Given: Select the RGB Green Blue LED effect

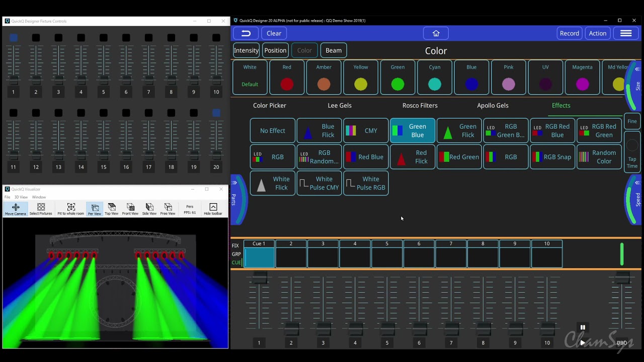Looking at the screenshot, I should click(506, 131).
